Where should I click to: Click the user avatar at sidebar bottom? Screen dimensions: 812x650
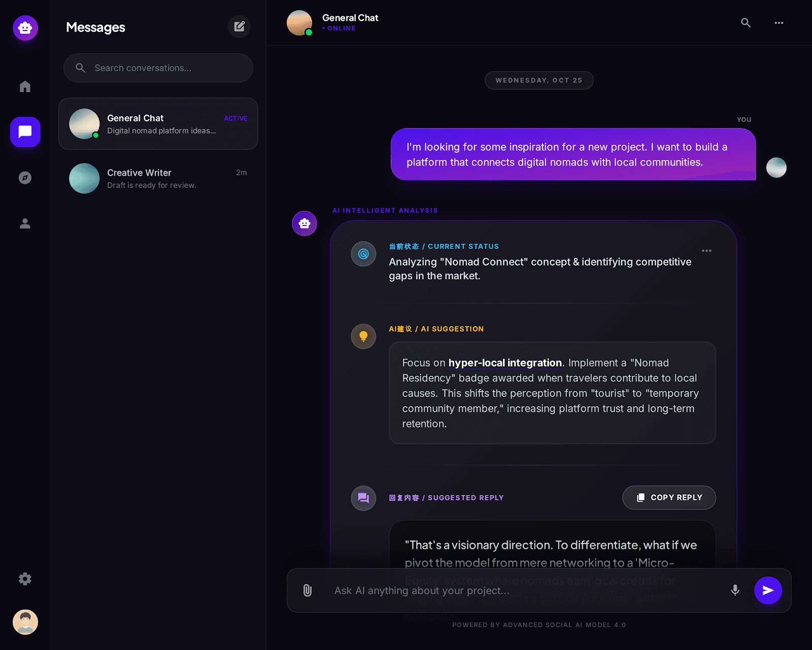click(x=25, y=622)
